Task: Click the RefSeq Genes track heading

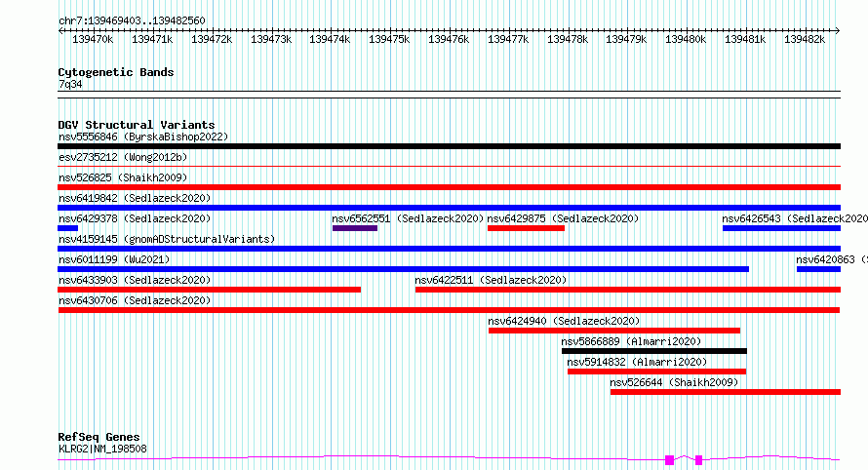Action: [99, 437]
